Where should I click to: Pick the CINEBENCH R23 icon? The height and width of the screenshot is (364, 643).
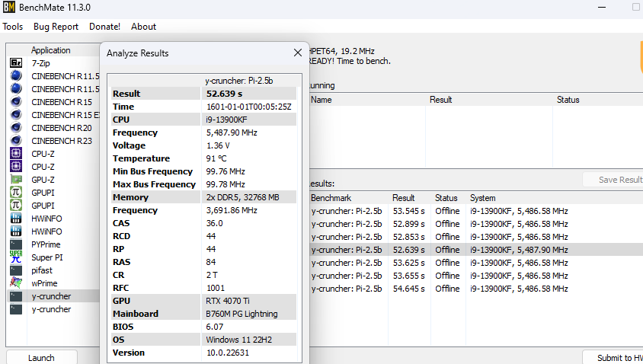tap(16, 141)
